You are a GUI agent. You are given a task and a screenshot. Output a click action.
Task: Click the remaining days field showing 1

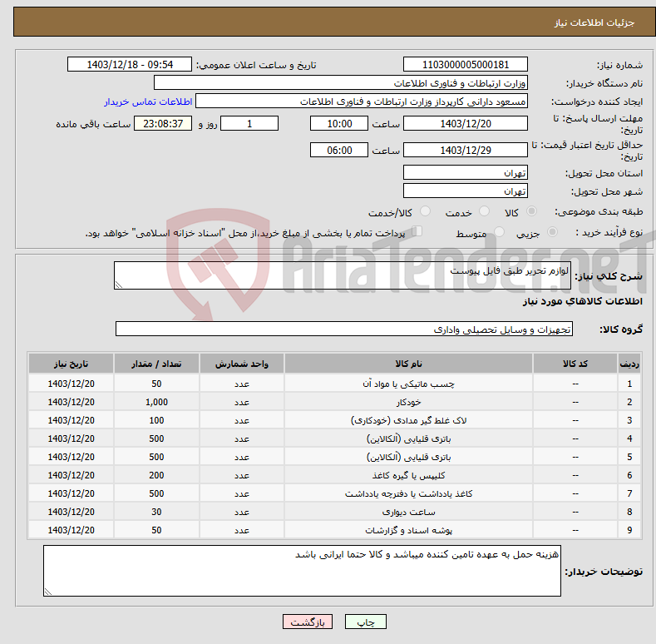click(x=249, y=123)
